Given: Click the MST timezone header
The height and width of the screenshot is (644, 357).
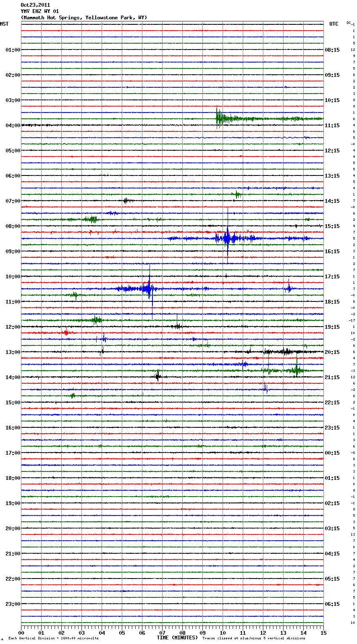Looking at the screenshot, I should [x=4, y=24].
